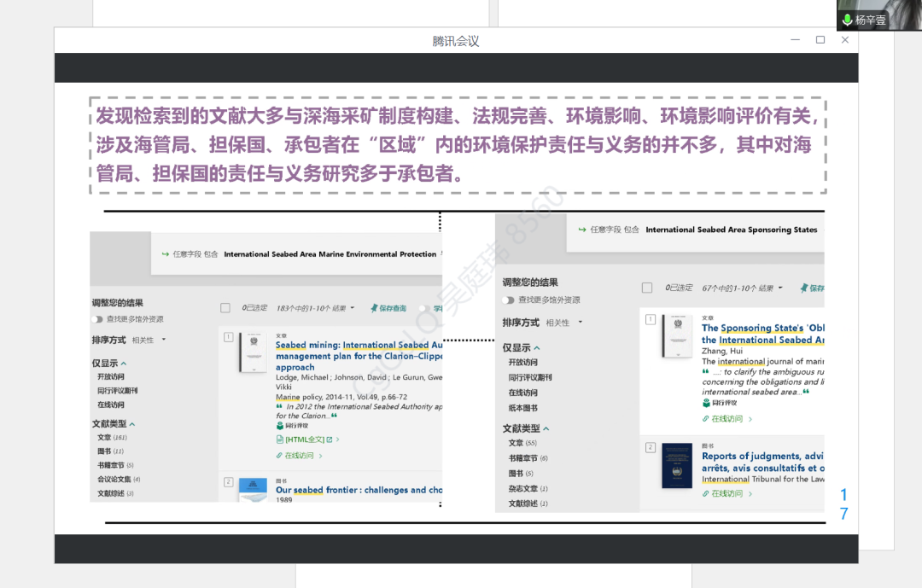The width and height of the screenshot is (922, 588).
Task: Click 保存查询 in left search panel
Action: click(393, 308)
